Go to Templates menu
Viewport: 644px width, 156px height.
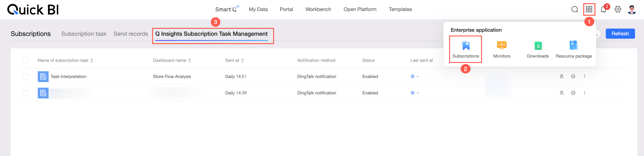[400, 9]
